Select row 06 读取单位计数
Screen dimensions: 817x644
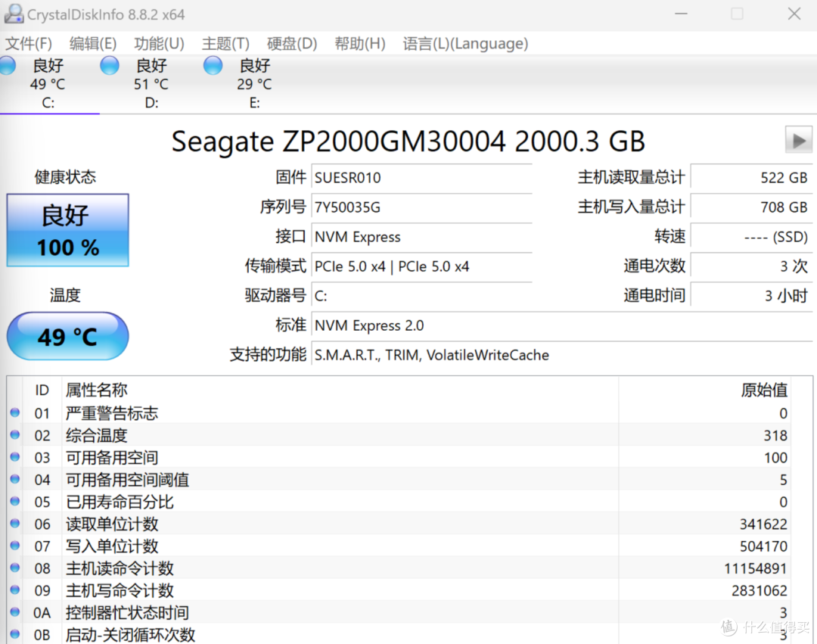coord(399,524)
